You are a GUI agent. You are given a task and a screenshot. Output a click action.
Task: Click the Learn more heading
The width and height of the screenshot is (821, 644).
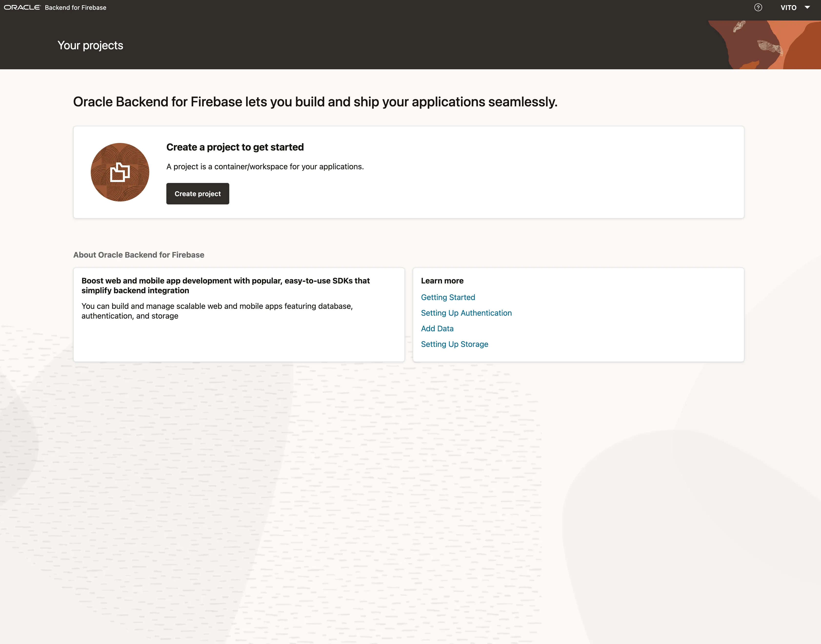442,281
